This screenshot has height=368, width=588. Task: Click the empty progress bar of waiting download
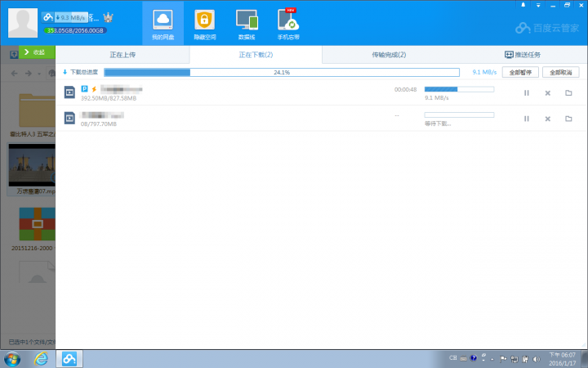[x=459, y=115]
